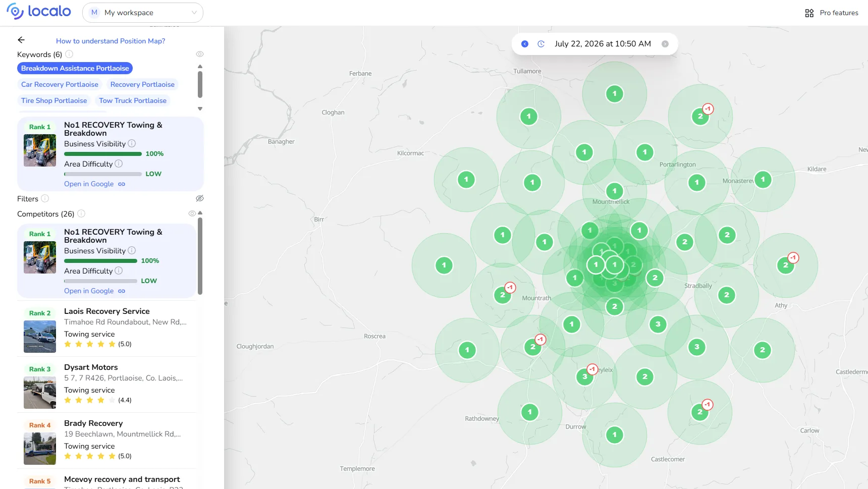Click date July 22, 2026 at 10:50 AM
The height and width of the screenshot is (489, 868).
603,44
